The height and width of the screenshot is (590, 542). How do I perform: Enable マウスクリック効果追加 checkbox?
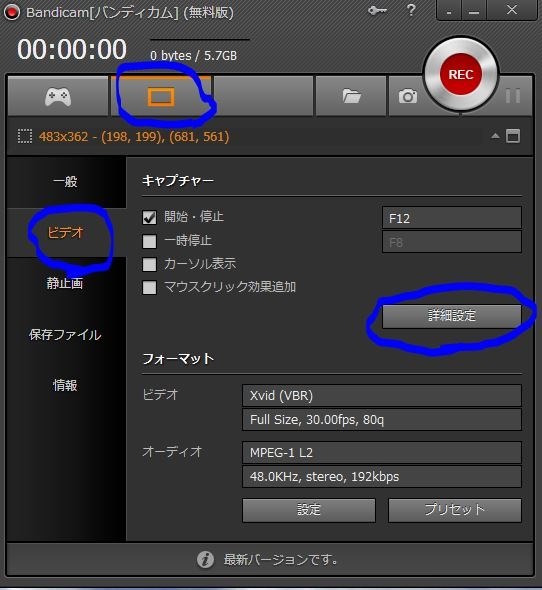pos(149,288)
